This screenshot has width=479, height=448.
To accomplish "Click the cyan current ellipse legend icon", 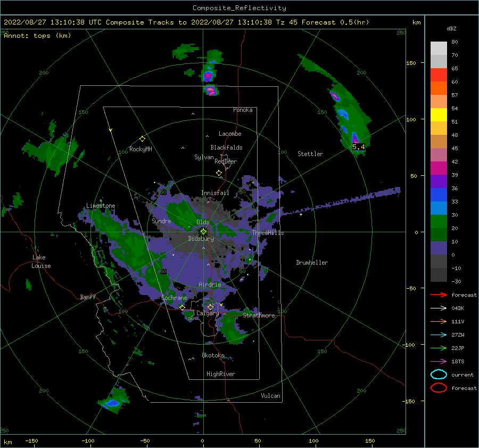I will (439, 374).
